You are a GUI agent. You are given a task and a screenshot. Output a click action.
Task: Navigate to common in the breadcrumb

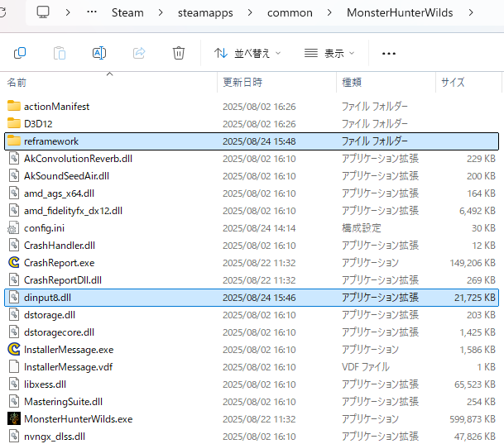[290, 13]
